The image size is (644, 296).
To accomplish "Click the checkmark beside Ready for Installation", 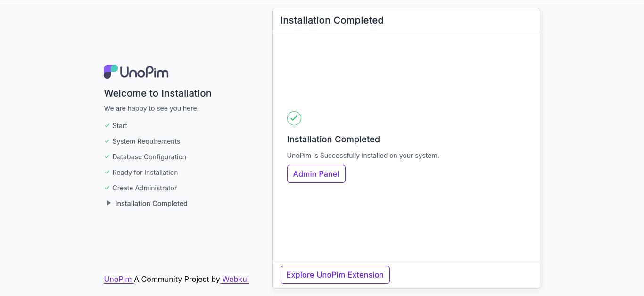I will [107, 173].
